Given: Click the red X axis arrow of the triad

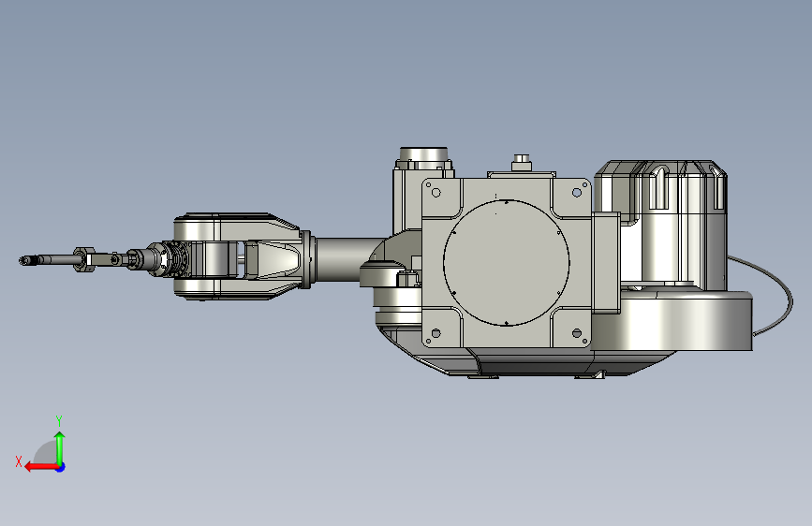Looking at the screenshot, I should tap(40, 467).
